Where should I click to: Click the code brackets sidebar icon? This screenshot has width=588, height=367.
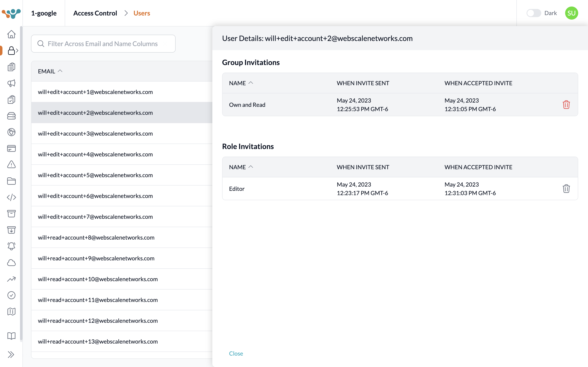tap(11, 197)
